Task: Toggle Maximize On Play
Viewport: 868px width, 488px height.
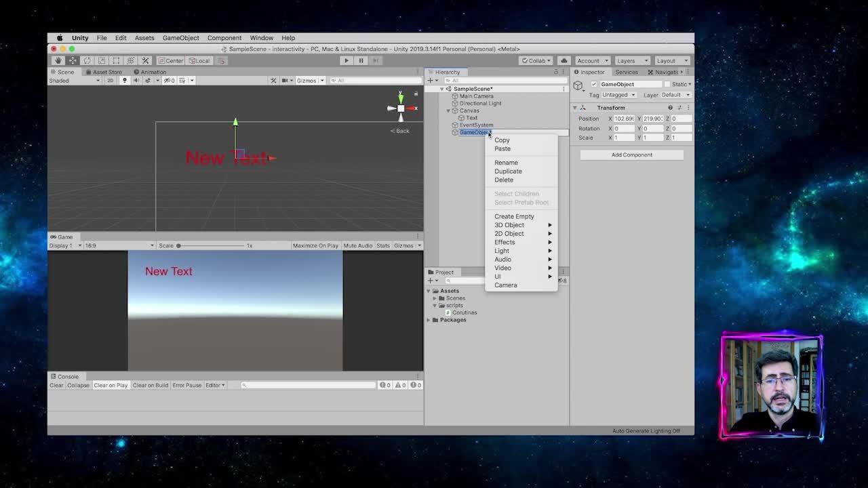Action: click(315, 245)
